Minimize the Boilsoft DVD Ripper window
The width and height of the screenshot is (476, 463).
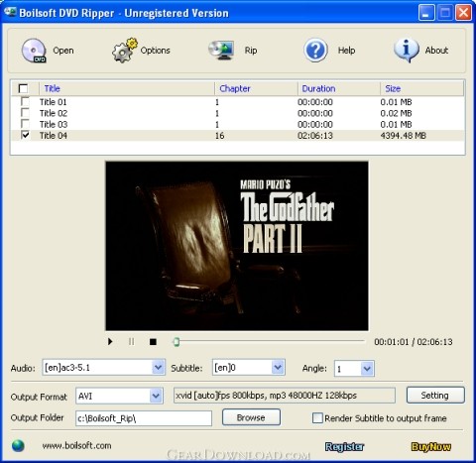tap(426, 13)
